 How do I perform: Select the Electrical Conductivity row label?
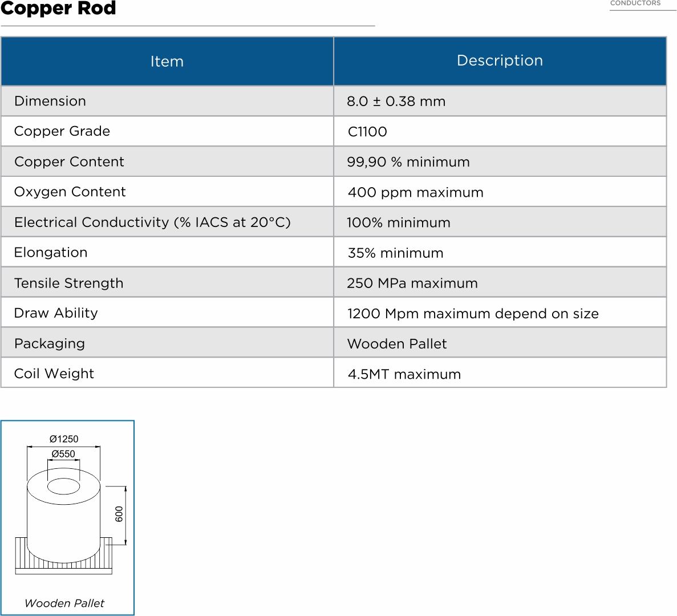pos(152,222)
